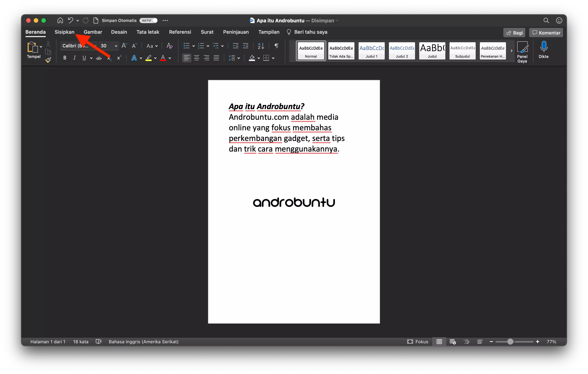Toggle paragraph marks visibility

(x=276, y=46)
